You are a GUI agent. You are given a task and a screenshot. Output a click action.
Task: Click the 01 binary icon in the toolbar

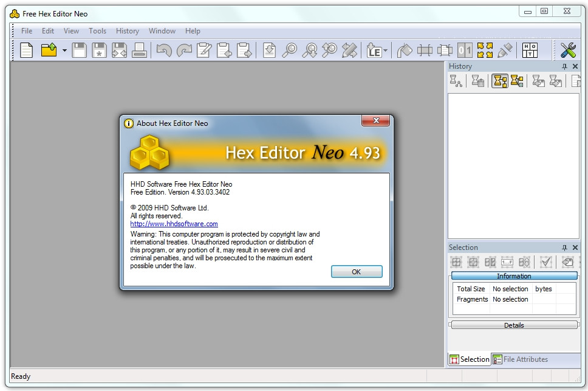pos(465,50)
